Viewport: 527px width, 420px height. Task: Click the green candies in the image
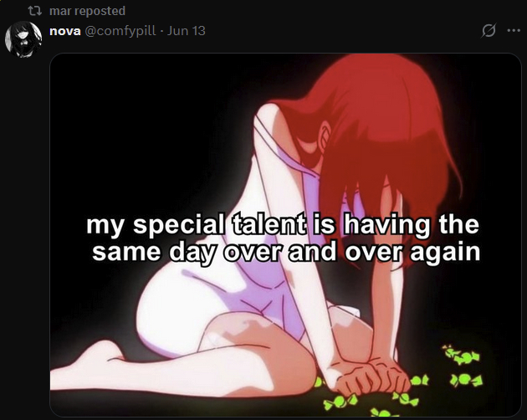(463, 368)
